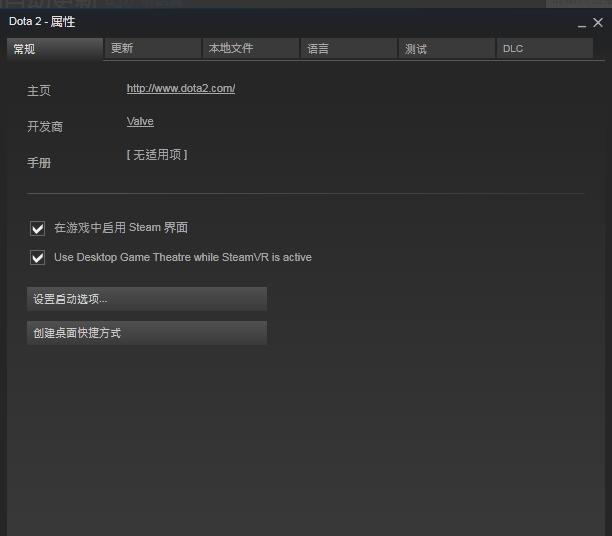Open the DLC tab
612x536 pixels.
click(544, 48)
